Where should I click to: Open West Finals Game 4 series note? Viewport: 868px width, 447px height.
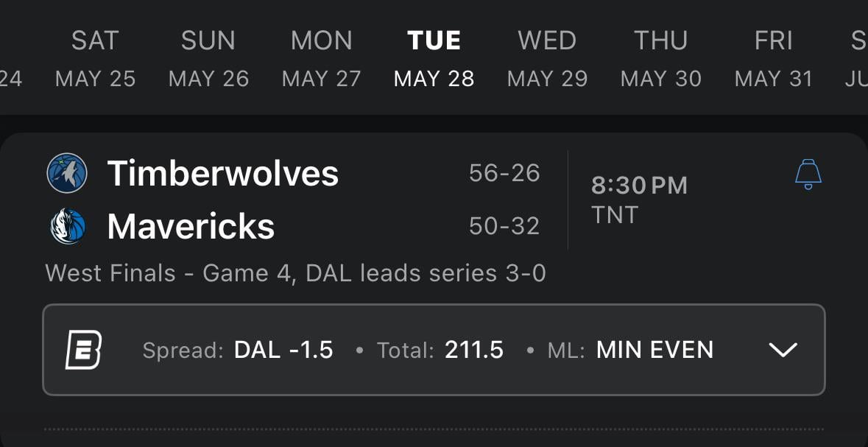tap(295, 273)
